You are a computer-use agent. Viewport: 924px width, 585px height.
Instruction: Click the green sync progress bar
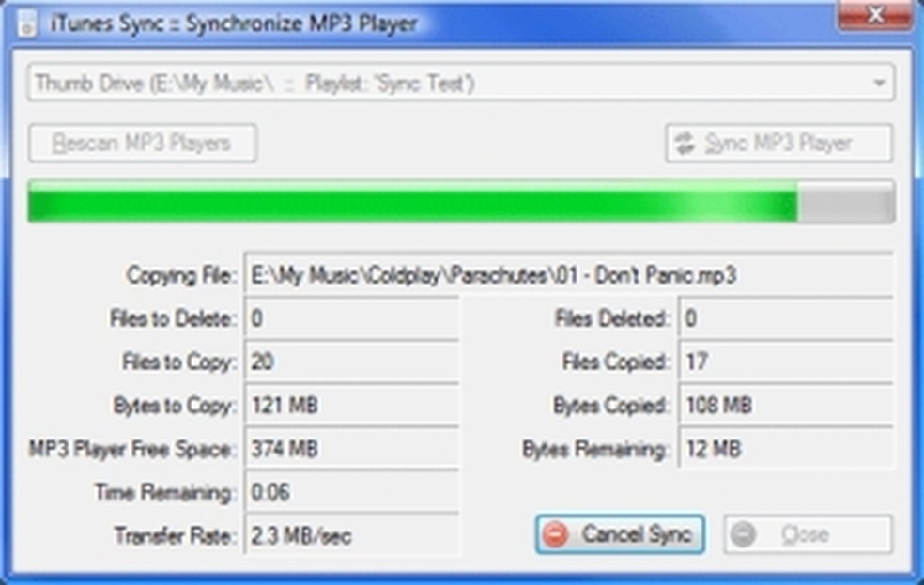[461, 202]
